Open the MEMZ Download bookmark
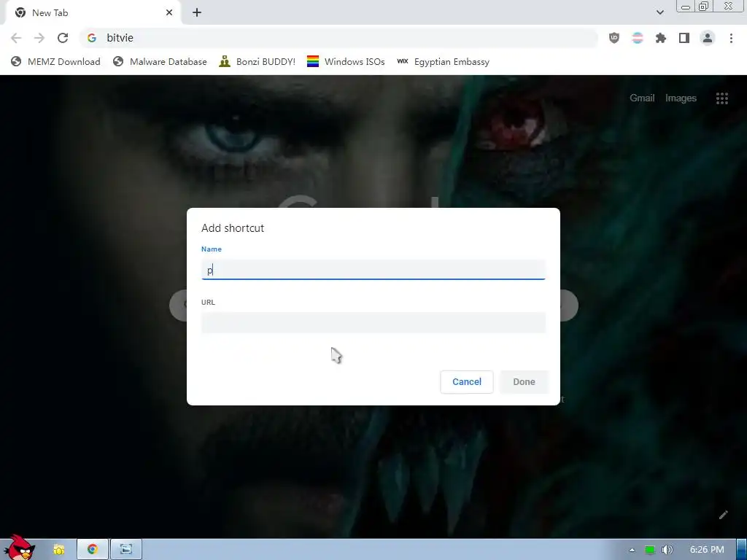747x560 pixels. point(55,62)
